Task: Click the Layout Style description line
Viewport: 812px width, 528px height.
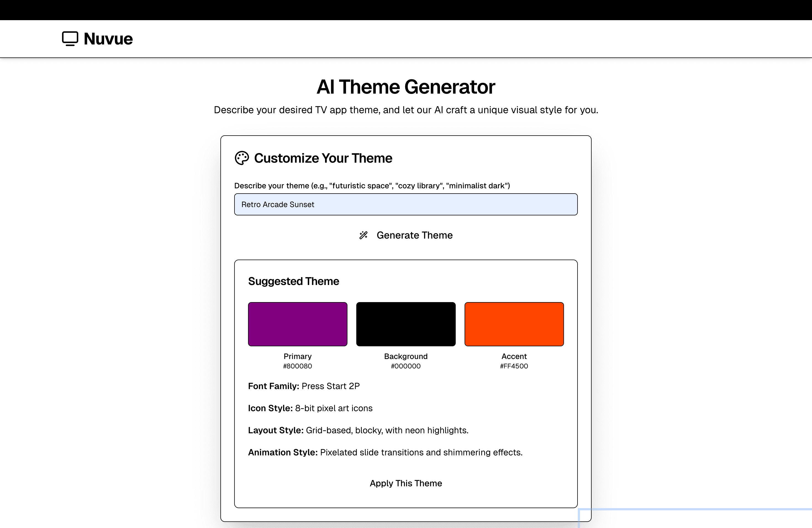Action: tap(358, 431)
